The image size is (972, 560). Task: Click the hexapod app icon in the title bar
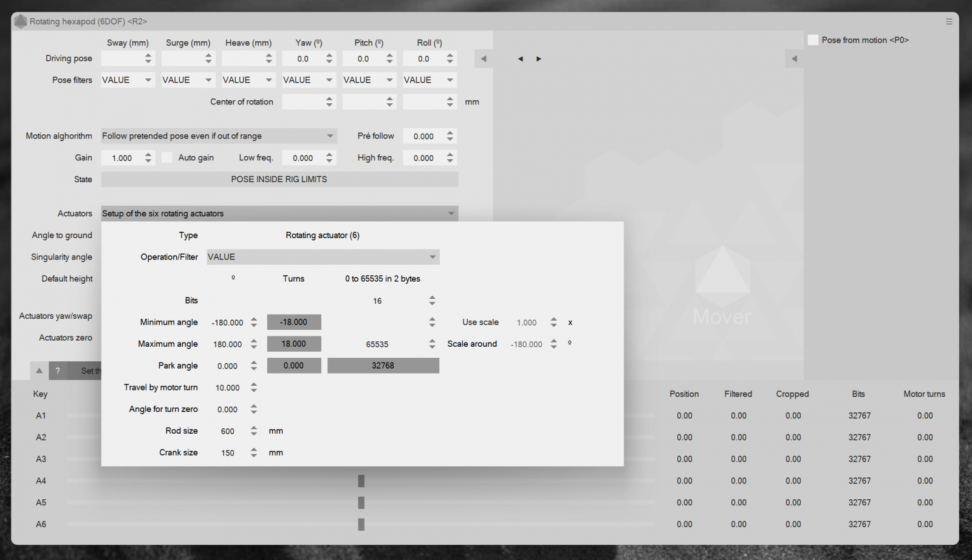tap(21, 21)
